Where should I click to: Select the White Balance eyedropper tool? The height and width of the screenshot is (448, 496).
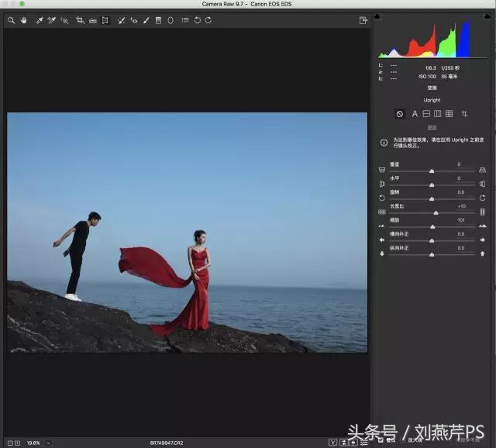click(40, 21)
